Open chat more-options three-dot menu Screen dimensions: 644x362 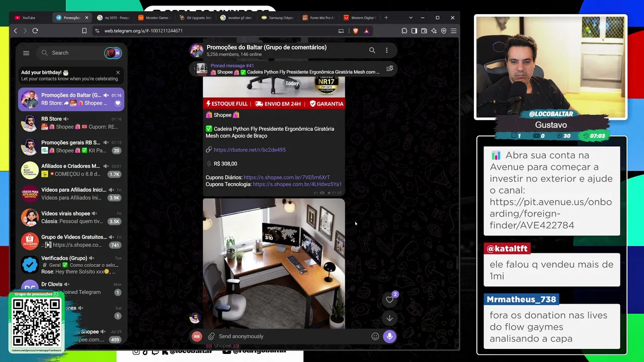[x=386, y=50]
